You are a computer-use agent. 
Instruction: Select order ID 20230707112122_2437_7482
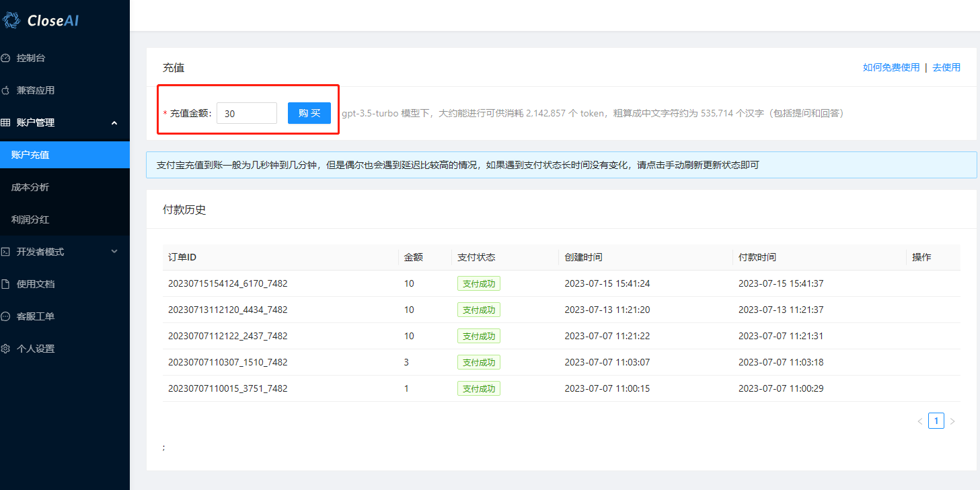pyautogui.click(x=228, y=336)
